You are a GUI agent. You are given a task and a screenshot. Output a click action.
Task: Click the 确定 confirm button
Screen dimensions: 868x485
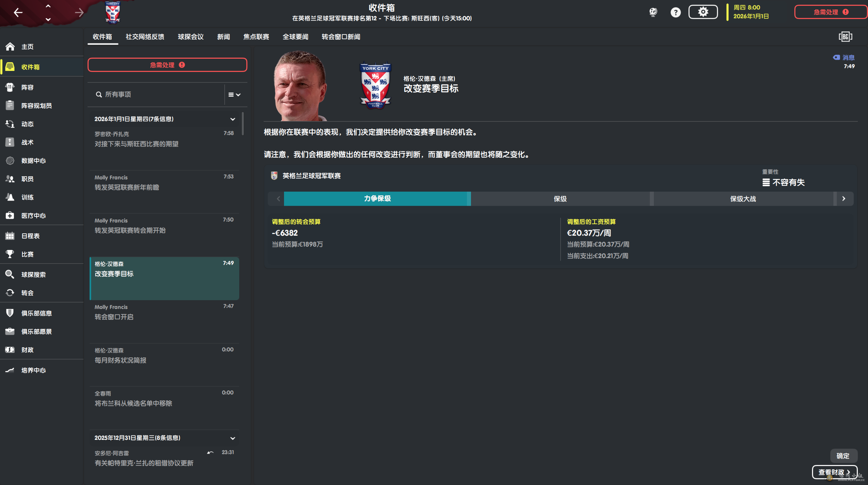click(x=843, y=456)
